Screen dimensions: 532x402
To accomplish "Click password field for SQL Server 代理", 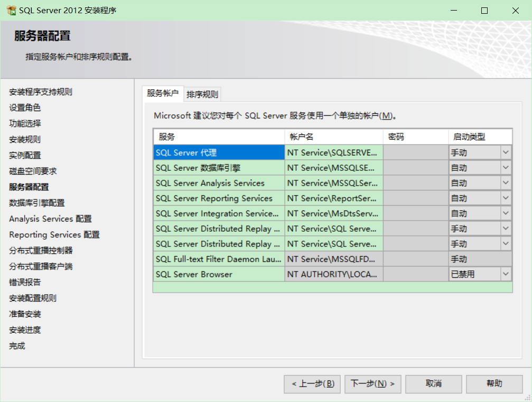I will 416,152.
